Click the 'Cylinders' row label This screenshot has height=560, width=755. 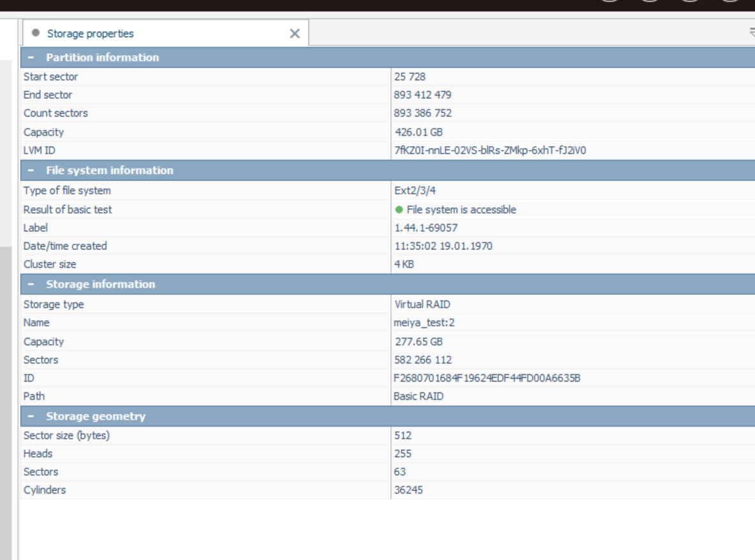click(44, 490)
